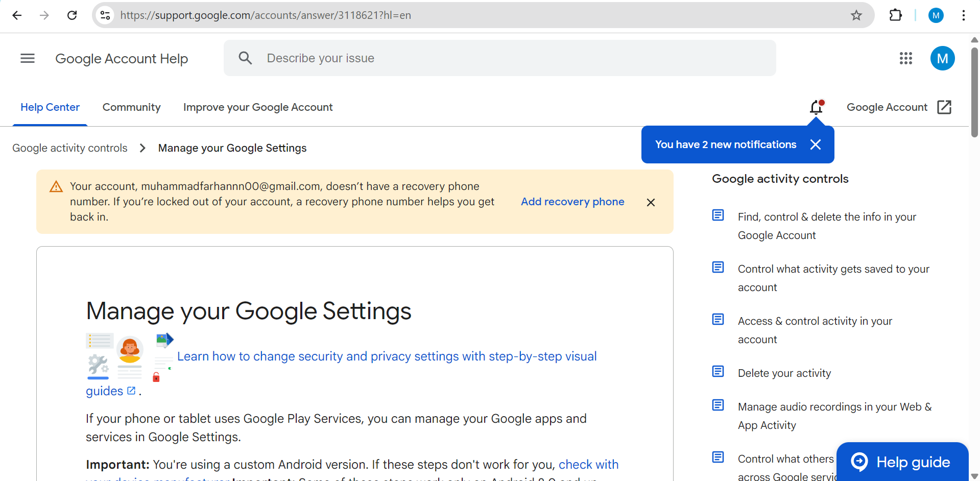Dismiss the new notifications tooltip
The width and height of the screenshot is (980, 481).
816,145
